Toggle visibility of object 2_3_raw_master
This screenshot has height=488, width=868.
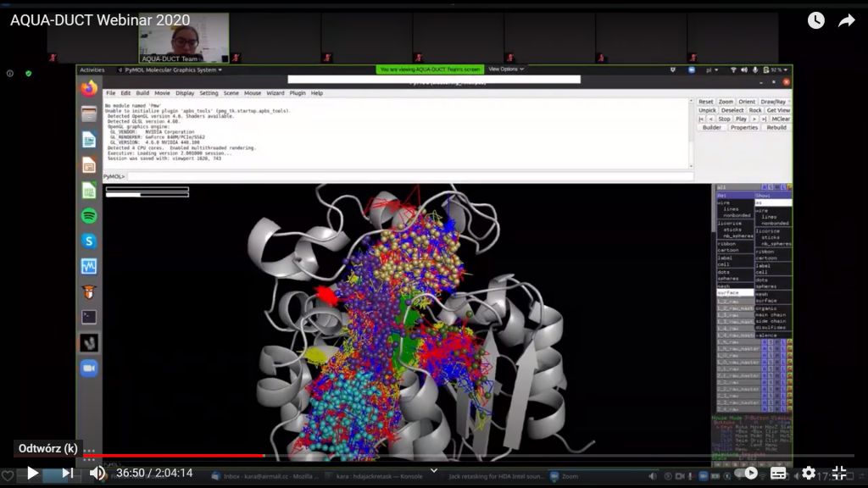pyautogui.click(x=739, y=402)
